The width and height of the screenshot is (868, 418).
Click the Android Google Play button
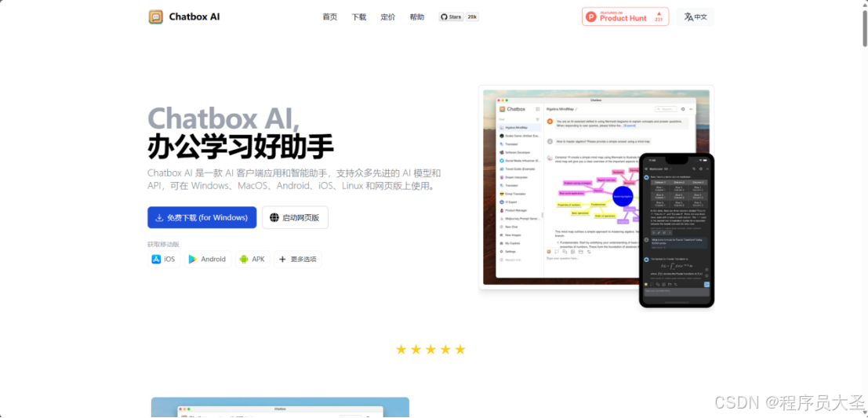pos(208,259)
